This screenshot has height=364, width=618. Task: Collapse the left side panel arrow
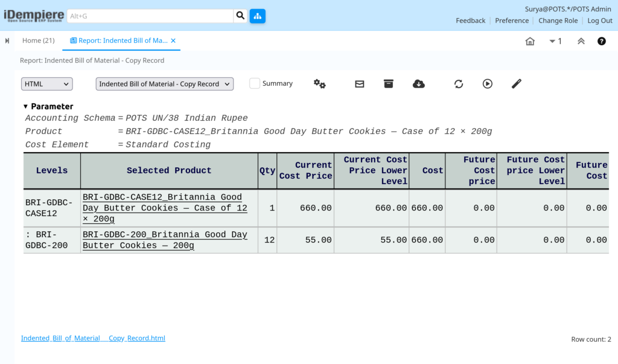point(7,40)
